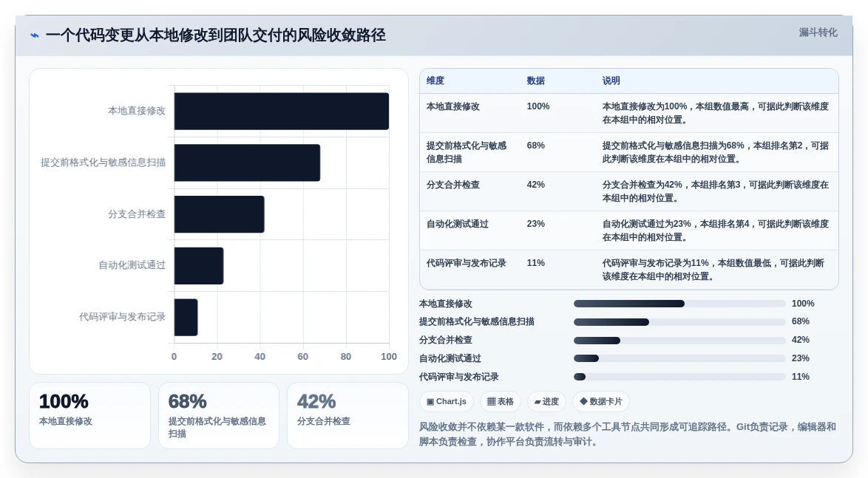868x478 pixels.
Task: Click description mentioning 本组数值最低
Action: [x=713, y=270]
